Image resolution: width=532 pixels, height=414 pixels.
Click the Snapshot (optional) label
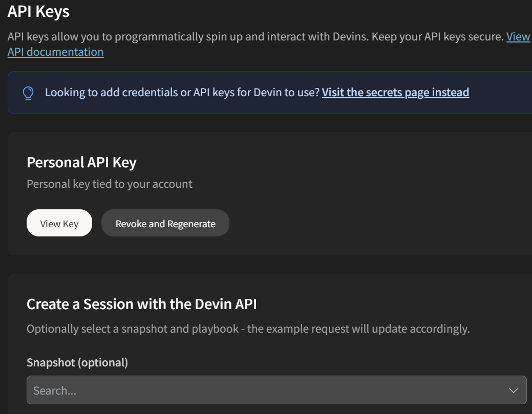point(77,362)
